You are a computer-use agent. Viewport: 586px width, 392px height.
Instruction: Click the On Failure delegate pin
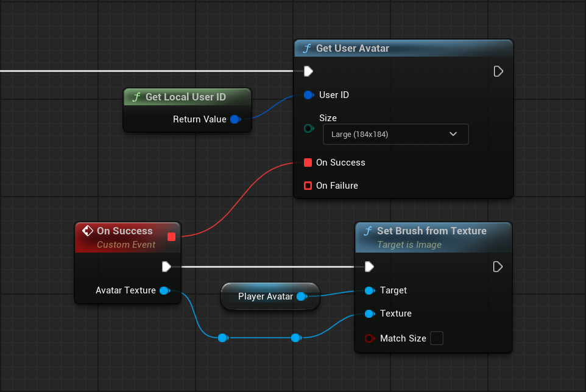click(308, 186)
